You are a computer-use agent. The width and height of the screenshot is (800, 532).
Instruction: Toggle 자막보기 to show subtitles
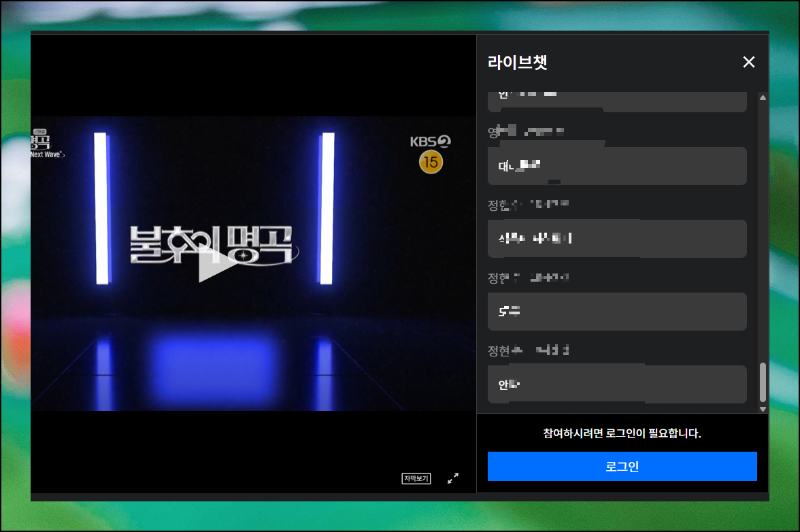(x=416, y=478)
